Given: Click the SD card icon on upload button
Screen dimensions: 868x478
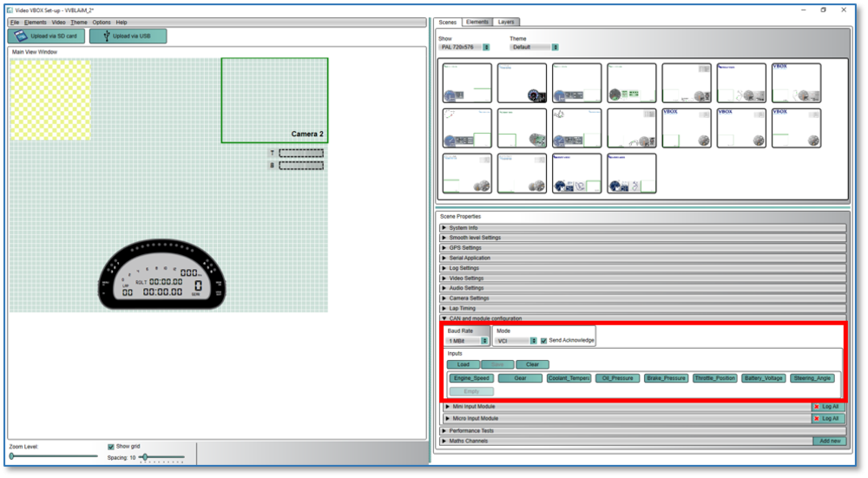Looking at the screenshot, I should click(21, 36).
